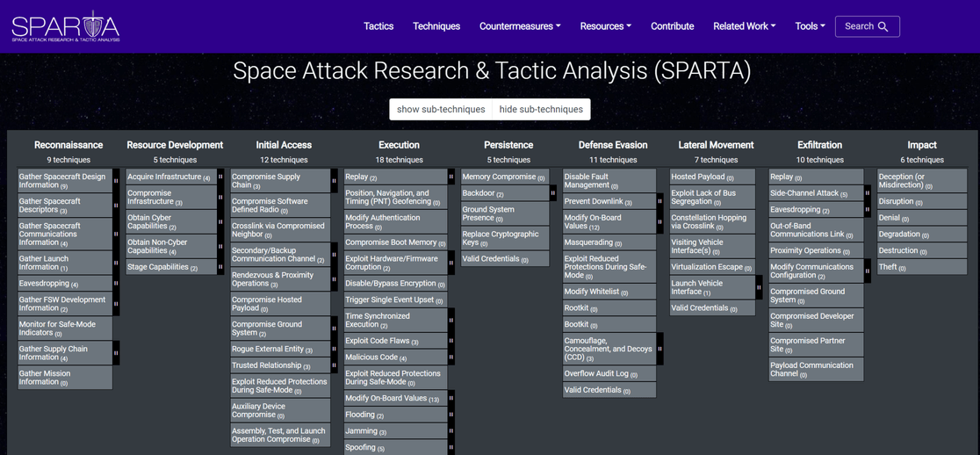Open the Related Work dropdown
The width and height of the screenshot is (980, 455).
[745, 26]
